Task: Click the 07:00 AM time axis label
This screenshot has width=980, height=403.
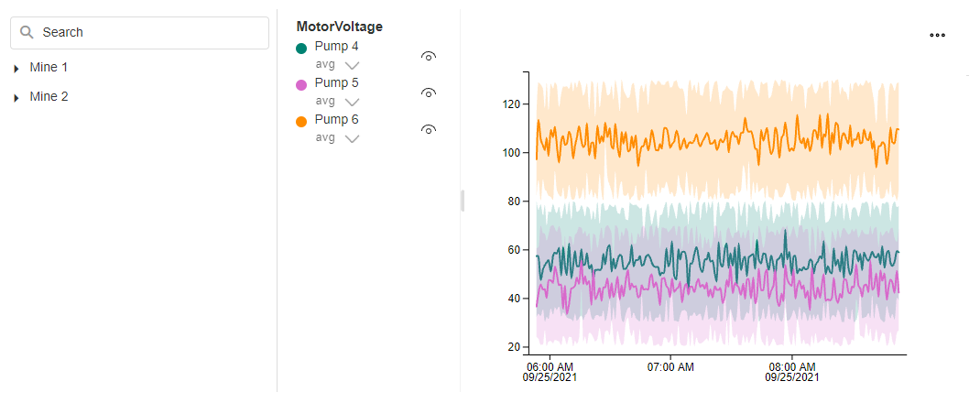Action: (670, 367)
